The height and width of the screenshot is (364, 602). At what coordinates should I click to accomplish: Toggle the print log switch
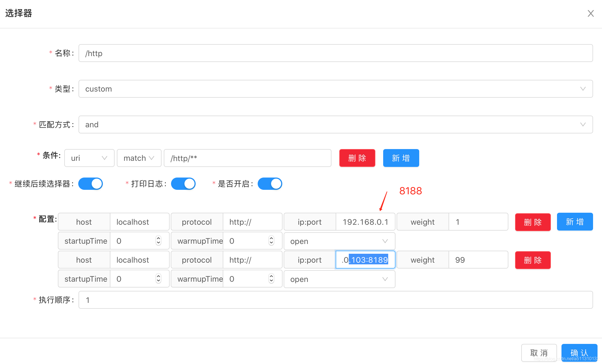tap(183, 184)
